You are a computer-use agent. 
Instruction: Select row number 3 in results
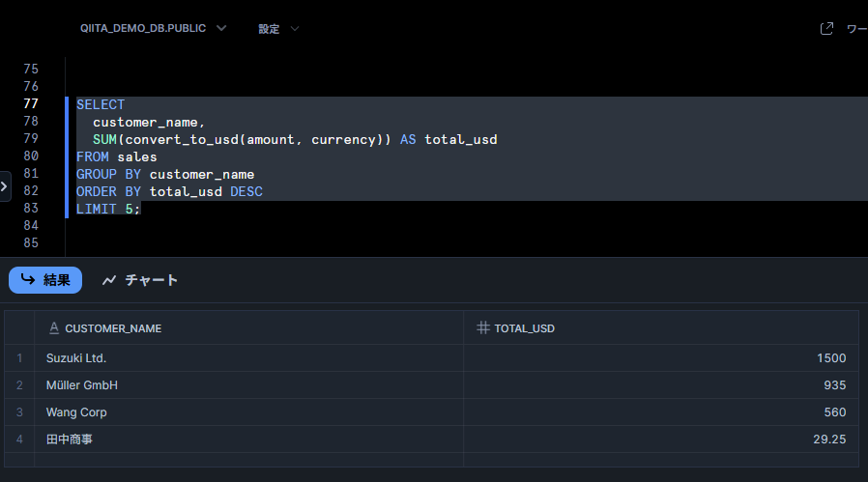click(19, 412)
